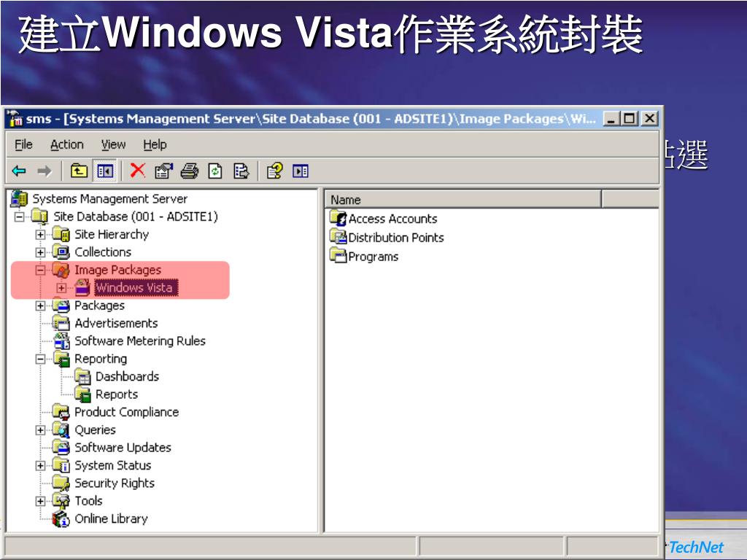Open the Help menu
747x560 pixels.
click(x=155, y=144)
